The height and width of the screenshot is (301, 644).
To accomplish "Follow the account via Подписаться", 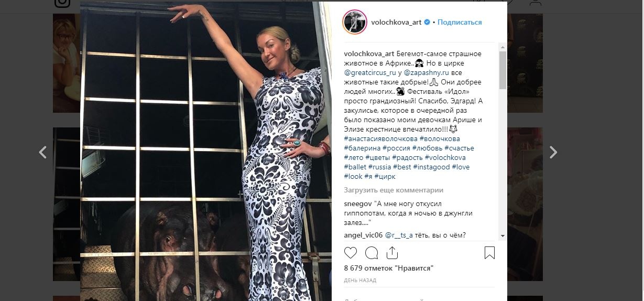I will pos(460,22).
